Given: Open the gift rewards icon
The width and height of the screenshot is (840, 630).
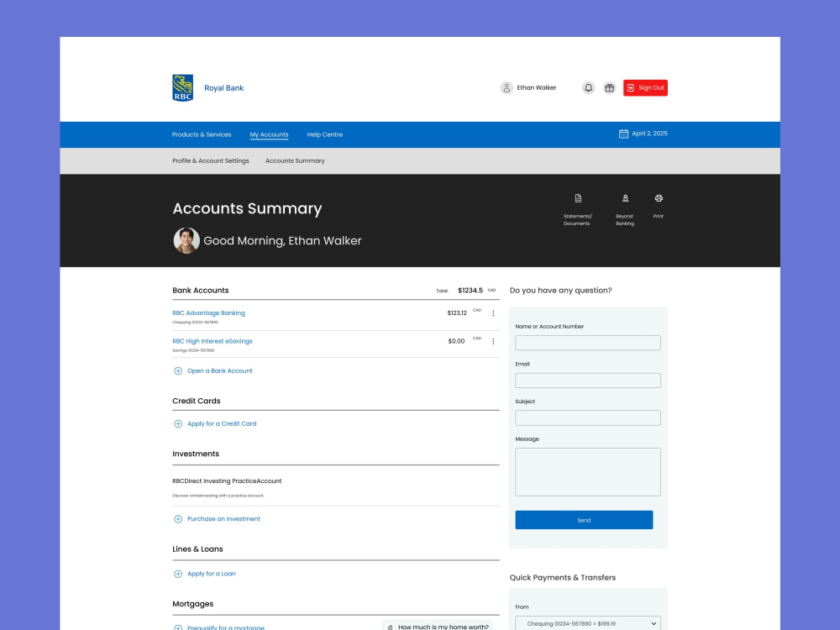Looking at the screenshot, I should [x=609, y=88].
